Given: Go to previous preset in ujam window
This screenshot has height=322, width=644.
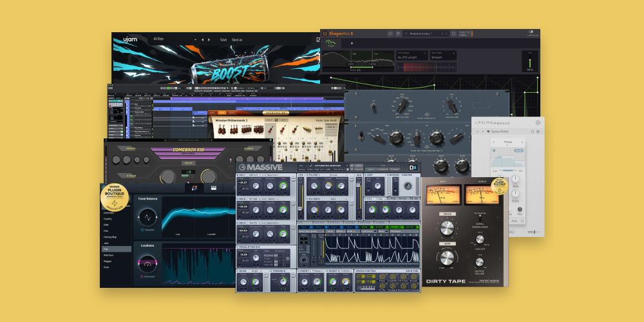Looking at the screenshot, I should [x=202, y=39].
